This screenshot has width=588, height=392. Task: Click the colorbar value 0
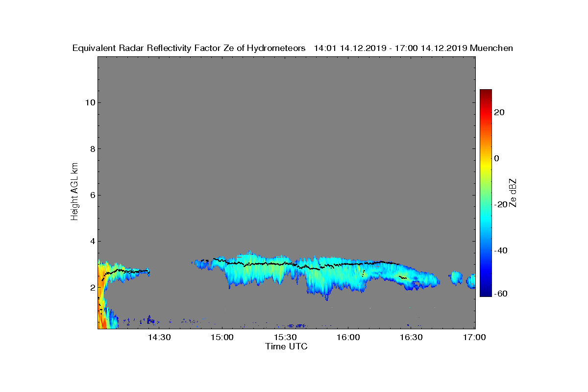coord(497,158)
